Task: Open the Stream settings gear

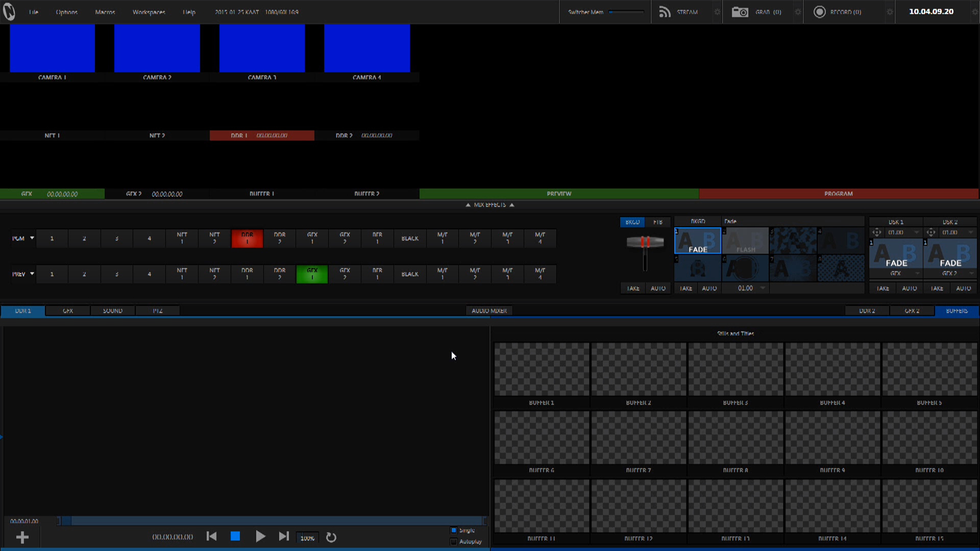Action: (717, 12)
